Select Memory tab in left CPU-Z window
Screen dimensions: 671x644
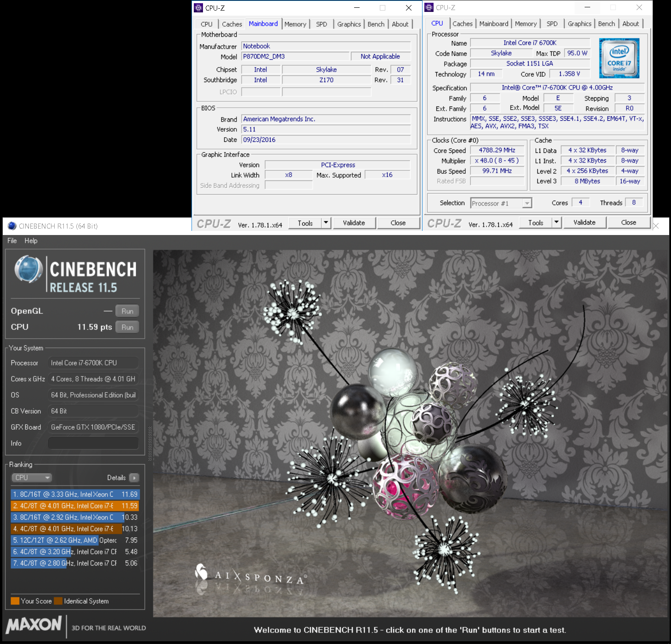click(295, 24)
